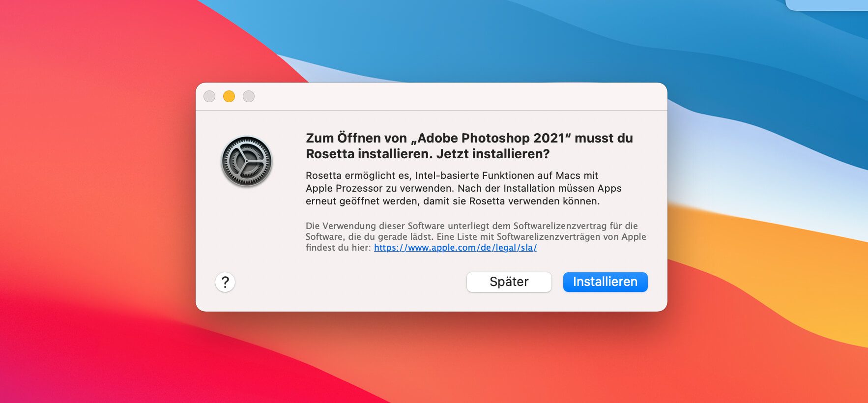Click the empty title bar of the dialog
This screenshot has height=403, width=868.
coord(442,96)
